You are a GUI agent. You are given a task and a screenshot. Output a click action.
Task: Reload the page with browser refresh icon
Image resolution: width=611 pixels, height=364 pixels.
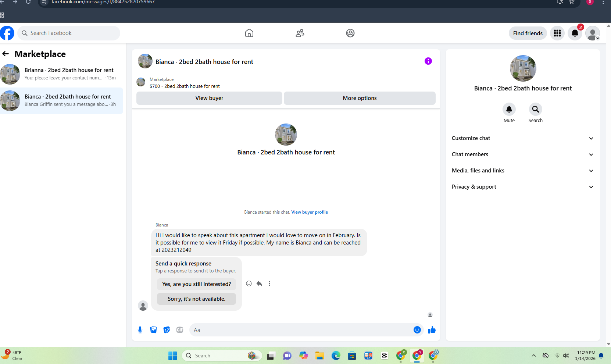tap(28, 2)
